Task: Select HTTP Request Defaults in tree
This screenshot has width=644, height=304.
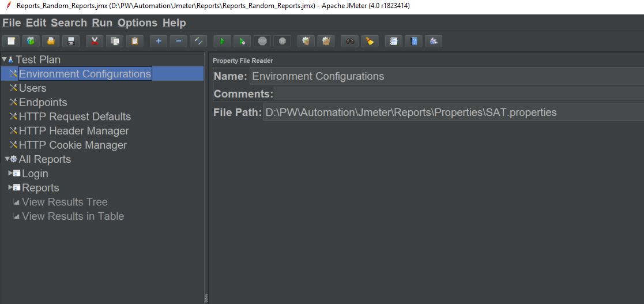Action: [75, 117]
